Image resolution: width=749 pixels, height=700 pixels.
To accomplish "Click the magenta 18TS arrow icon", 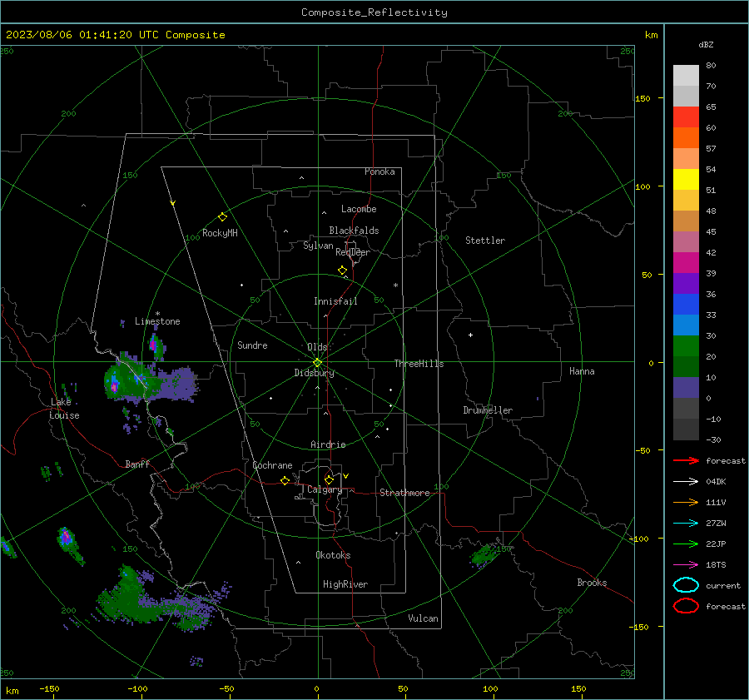I will (686, 565).
